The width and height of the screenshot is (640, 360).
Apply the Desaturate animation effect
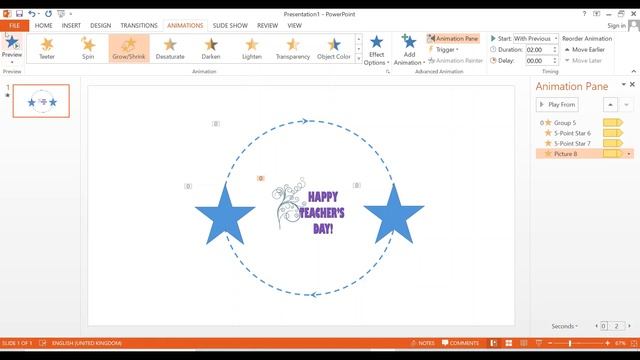tap(170, 49)
